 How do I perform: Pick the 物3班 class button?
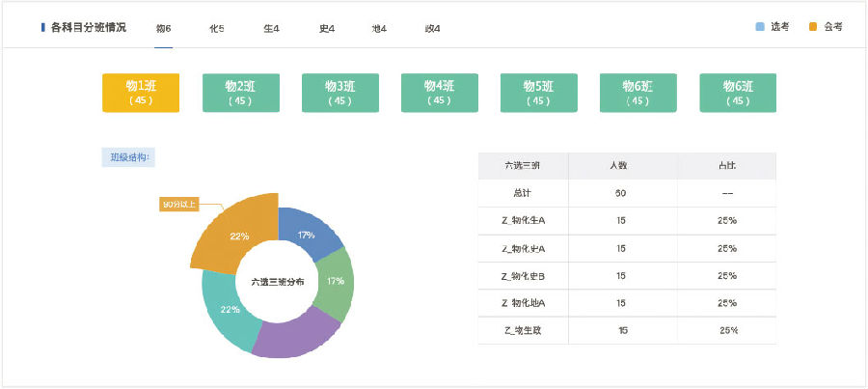(x=339, y=93)
